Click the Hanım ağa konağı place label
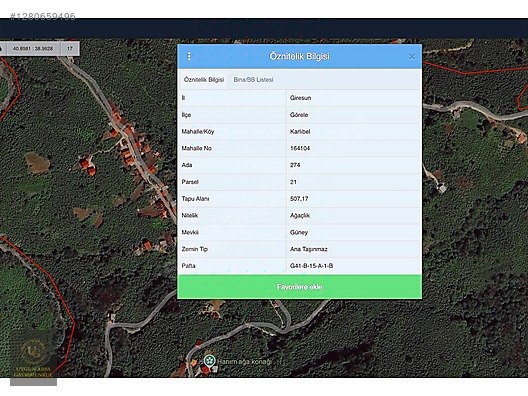528x396 pixels. click(244, 362)
